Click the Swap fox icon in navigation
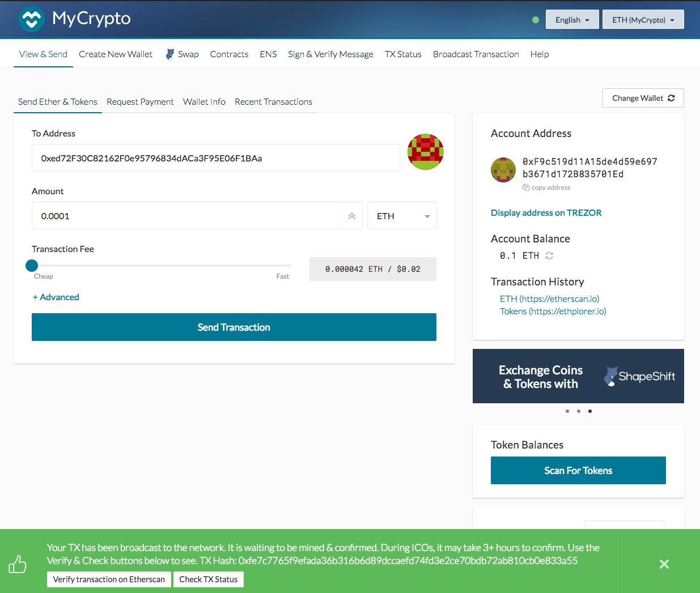The width and height of the screenshot is (700, 593). [170, 54]
